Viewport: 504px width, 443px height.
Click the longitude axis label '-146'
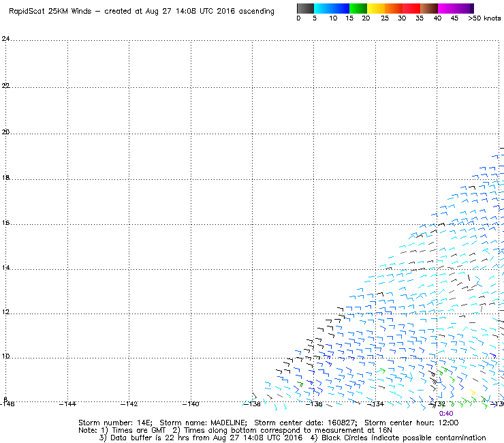(x=7, y=404)
